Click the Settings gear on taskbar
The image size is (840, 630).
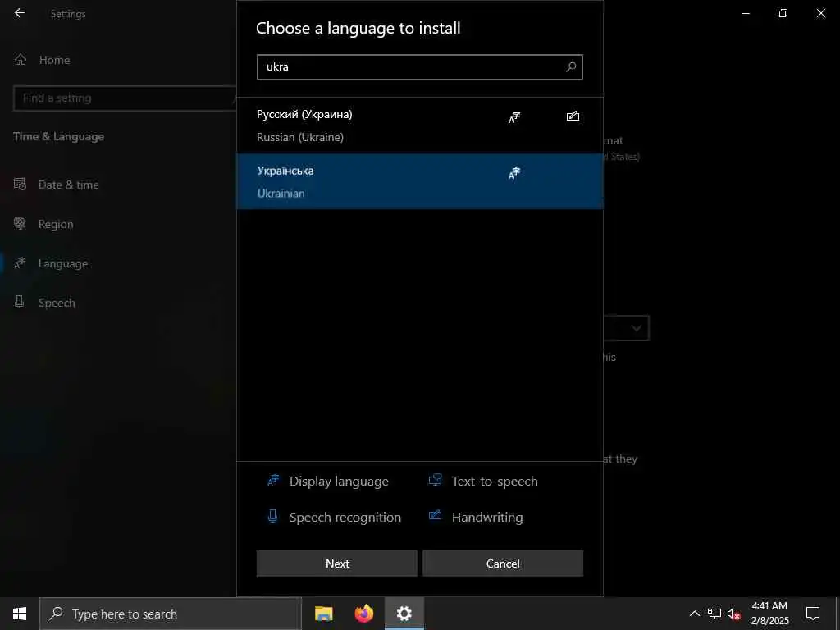(404, 614)
